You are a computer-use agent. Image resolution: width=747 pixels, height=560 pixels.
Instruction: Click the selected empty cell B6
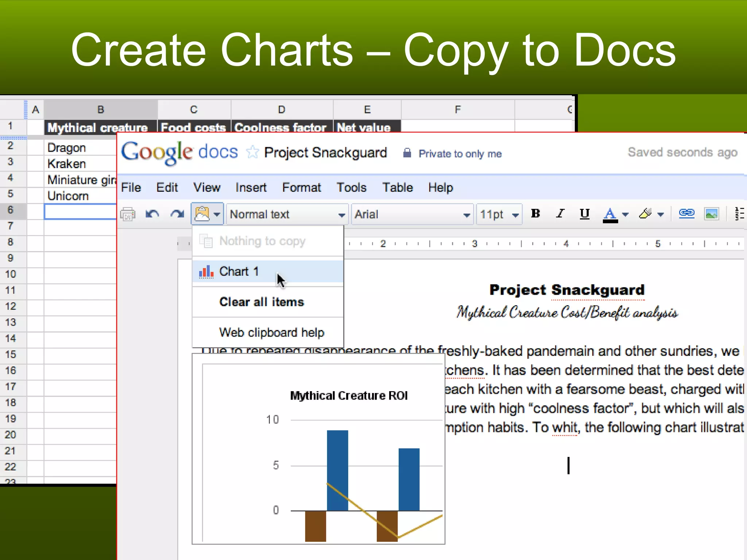pyautogui.click(x=80, y=212)
